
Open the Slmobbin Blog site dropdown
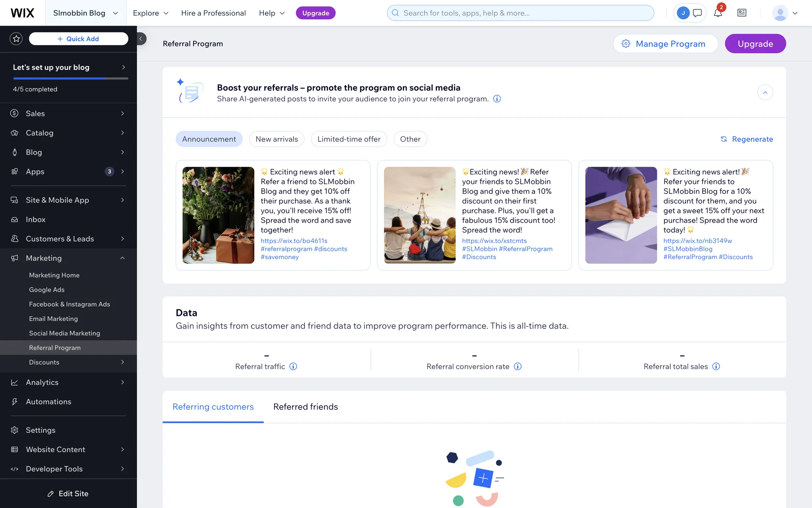(x=85, y=13)
